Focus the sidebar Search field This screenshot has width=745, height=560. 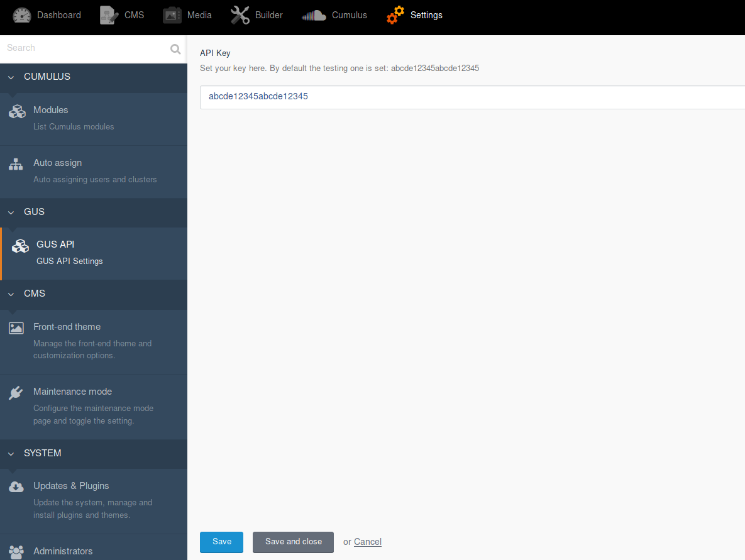pyautogui.click(x=86, y=48)
